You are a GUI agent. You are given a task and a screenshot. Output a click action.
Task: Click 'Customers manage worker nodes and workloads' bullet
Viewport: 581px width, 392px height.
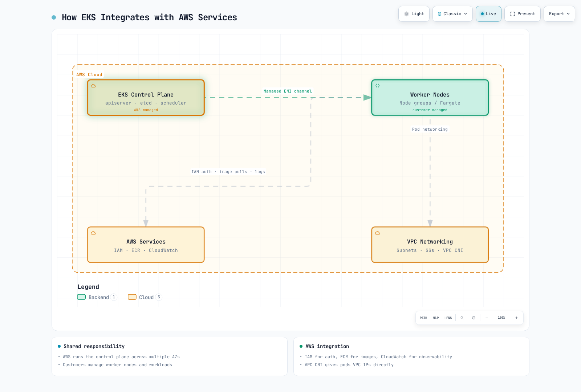point(118,365)
